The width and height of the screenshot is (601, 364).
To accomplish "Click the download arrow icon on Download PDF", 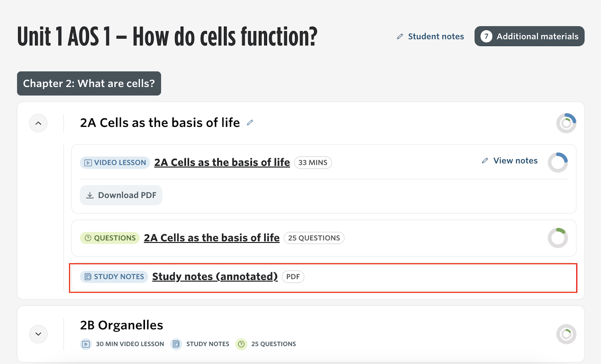I will 90,195.
